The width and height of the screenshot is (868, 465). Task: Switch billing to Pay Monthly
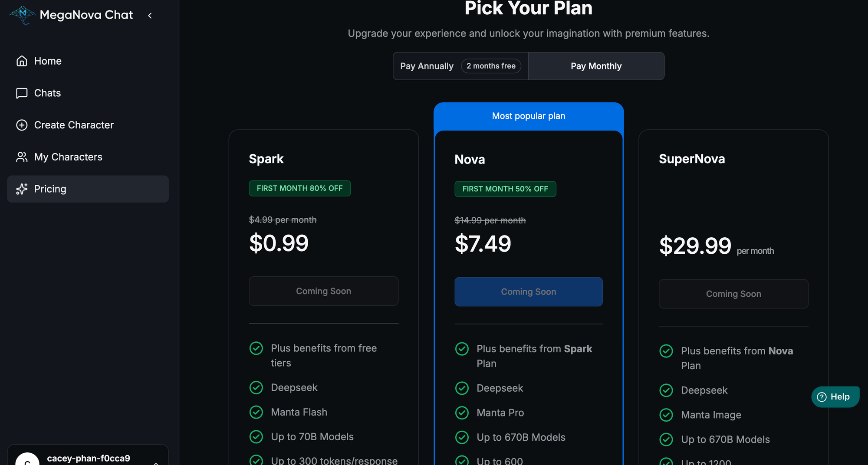pyautogui.click(x=596, y=66)
